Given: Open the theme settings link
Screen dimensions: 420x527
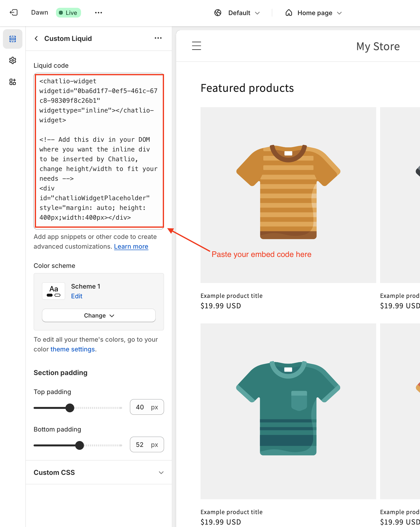Looking at the screenshot, I should click(x=73, y=349).
